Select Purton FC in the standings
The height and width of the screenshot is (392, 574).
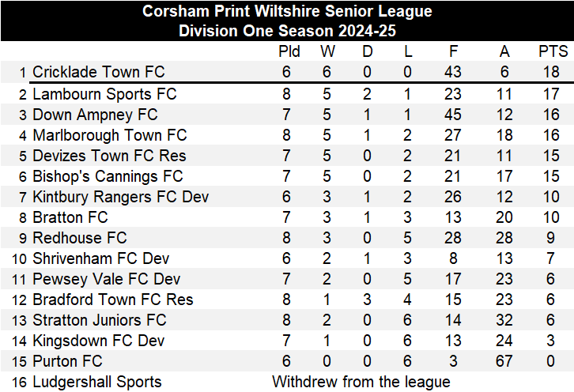click(67, 361)
